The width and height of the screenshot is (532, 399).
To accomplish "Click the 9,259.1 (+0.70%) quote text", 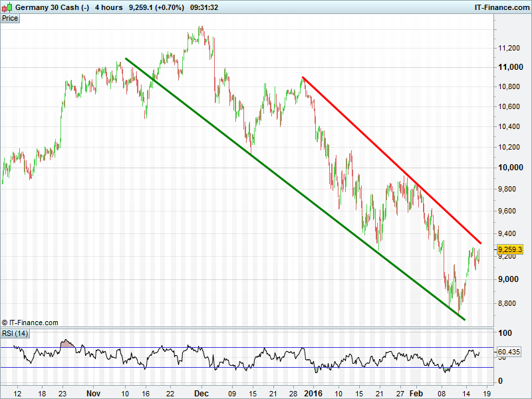I will point(156,7).
